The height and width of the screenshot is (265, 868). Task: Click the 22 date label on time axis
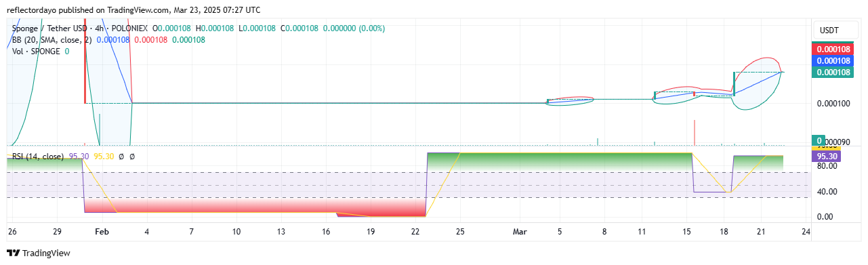415,232
